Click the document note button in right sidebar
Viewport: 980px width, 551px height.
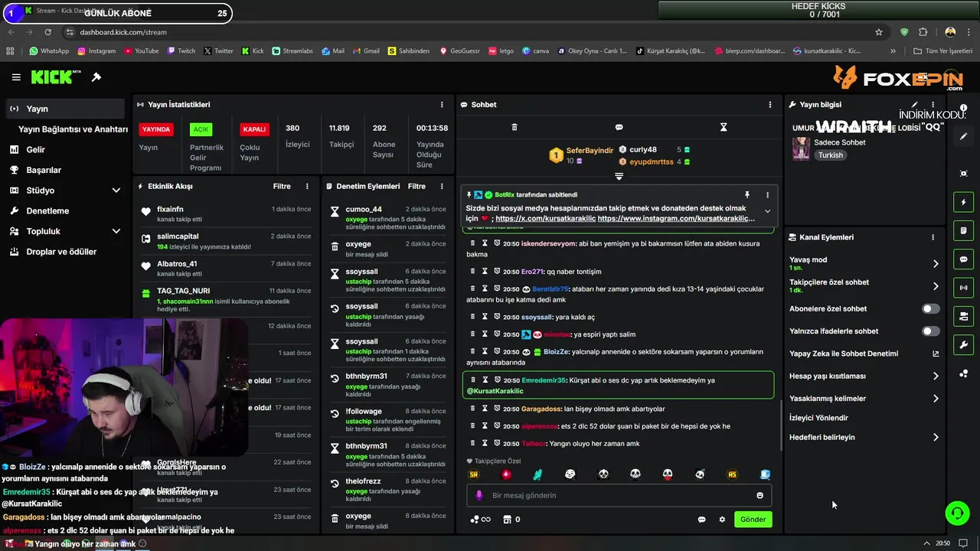(x=963, y=230)
